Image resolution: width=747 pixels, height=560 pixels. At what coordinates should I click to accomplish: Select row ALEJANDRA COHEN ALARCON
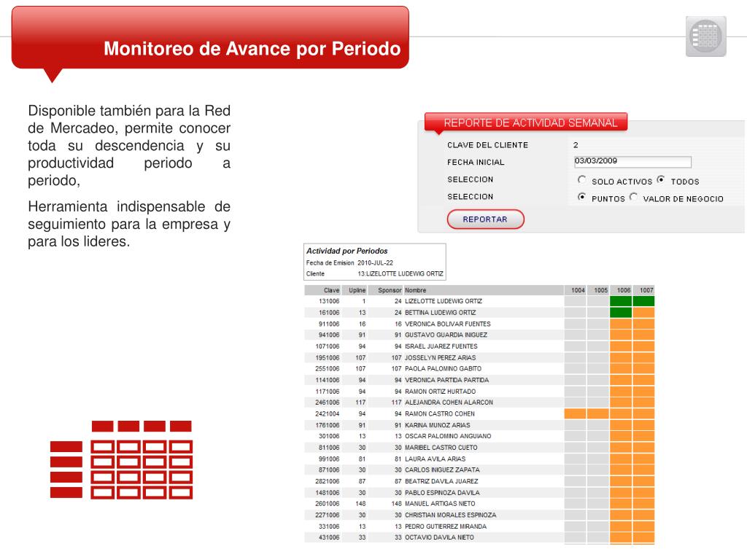[479, 402]
